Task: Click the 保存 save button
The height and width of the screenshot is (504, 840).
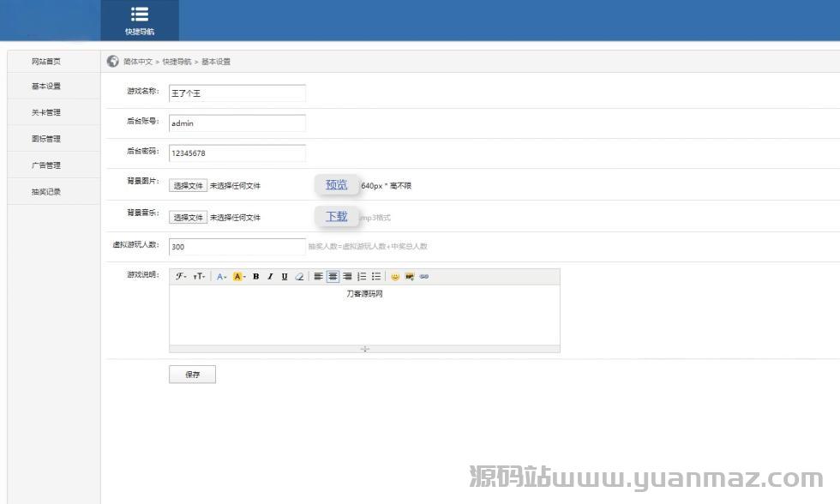Action: [x=192, y=375]
